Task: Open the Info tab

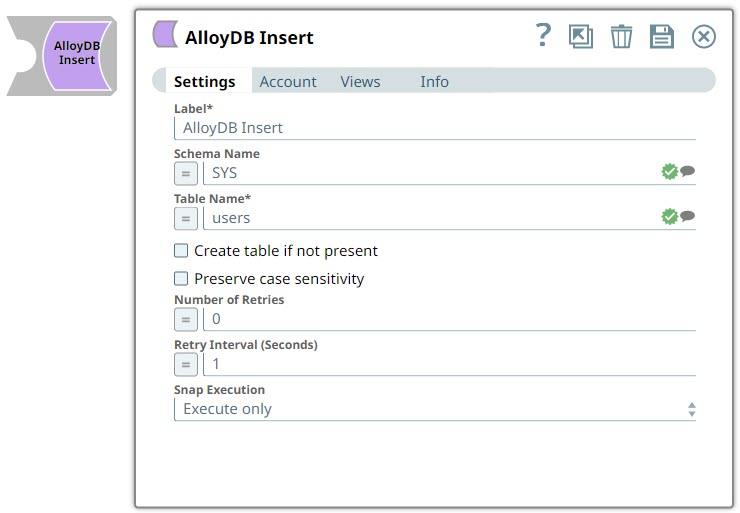Action: point(434,82)
